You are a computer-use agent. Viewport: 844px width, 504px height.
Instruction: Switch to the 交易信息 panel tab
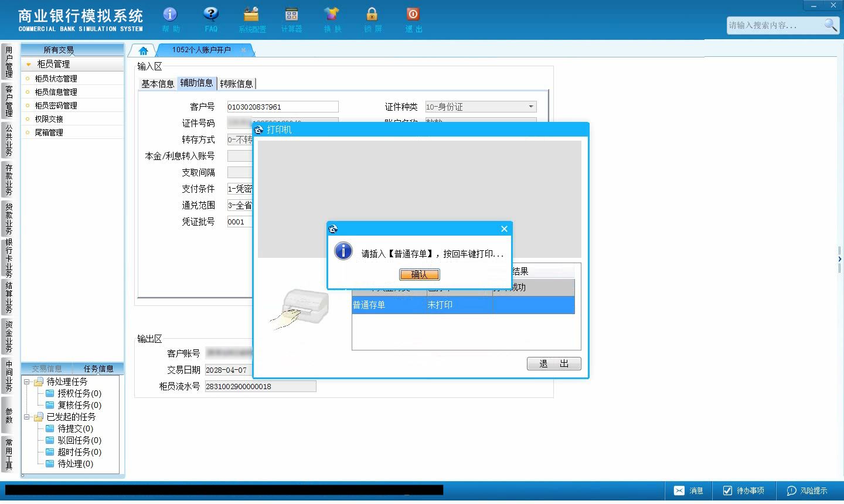[x=47, y=369]
